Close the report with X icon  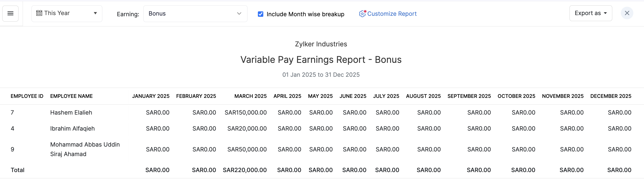[x=627, y=13]
